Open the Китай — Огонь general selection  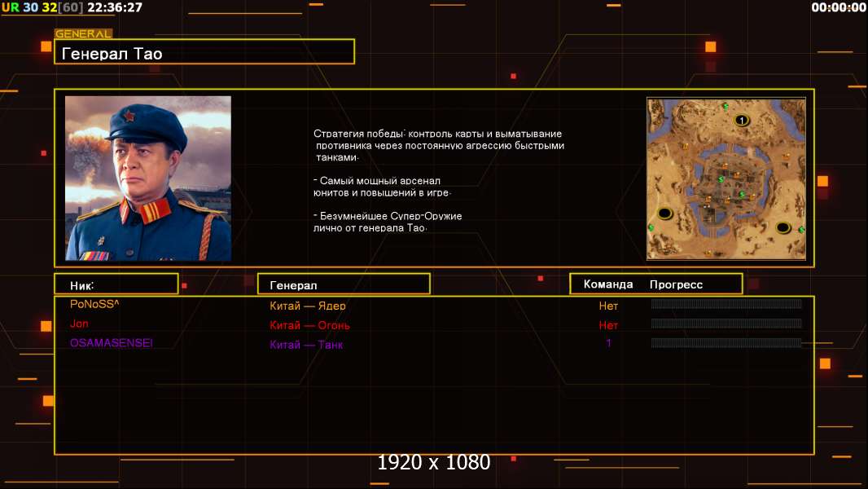click(309, 325)
